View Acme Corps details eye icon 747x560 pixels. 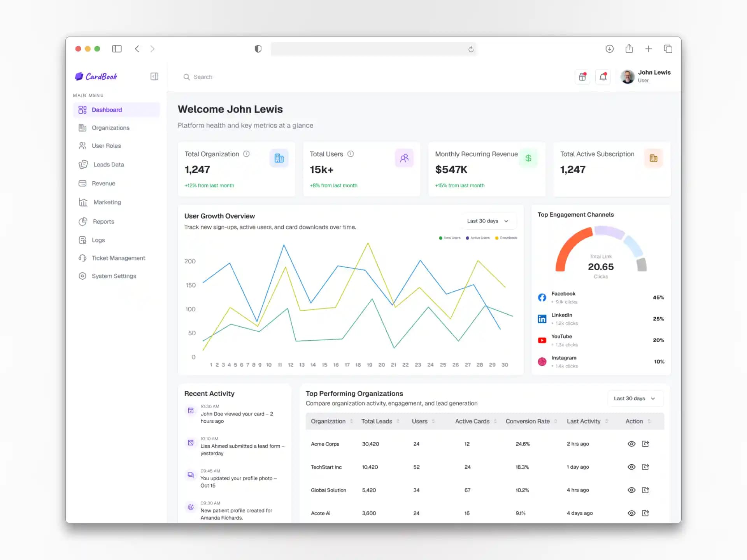tap(631, 444)
